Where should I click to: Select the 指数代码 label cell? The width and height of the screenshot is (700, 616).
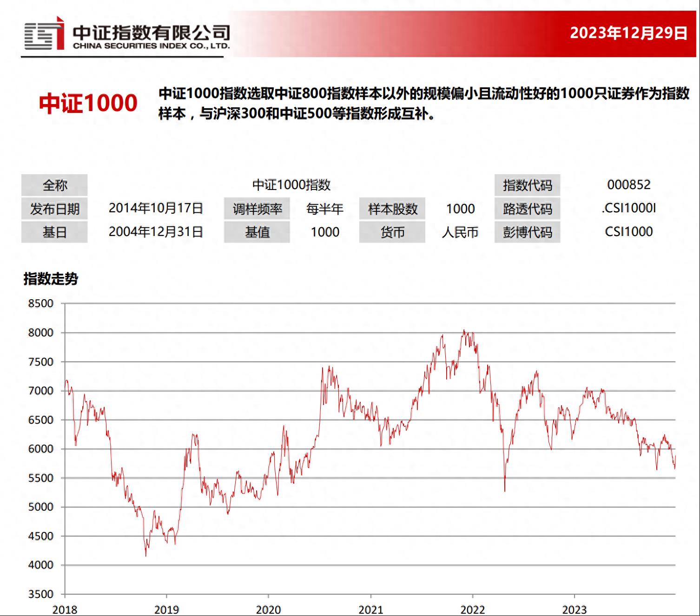click(x=527, y=185)
